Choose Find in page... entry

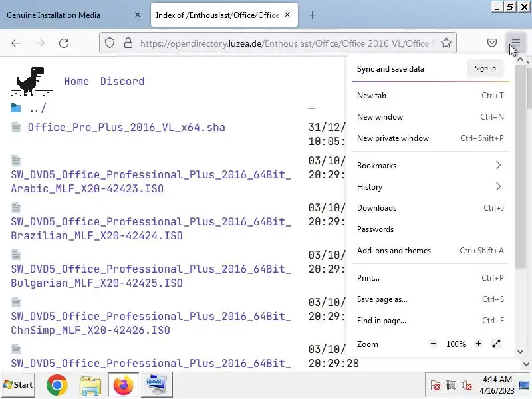[x=430, y=321]
